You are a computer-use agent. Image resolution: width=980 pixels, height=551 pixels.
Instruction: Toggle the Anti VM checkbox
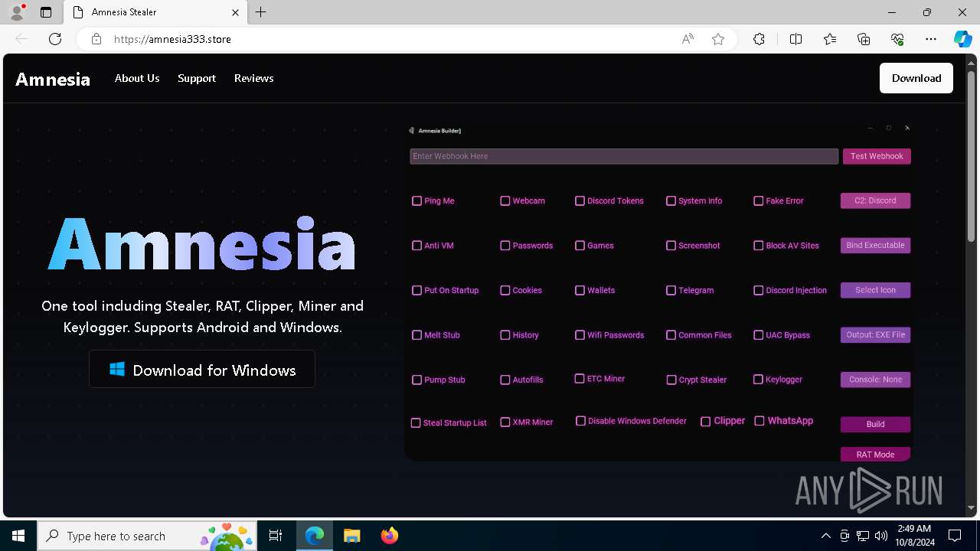[416, 246]
